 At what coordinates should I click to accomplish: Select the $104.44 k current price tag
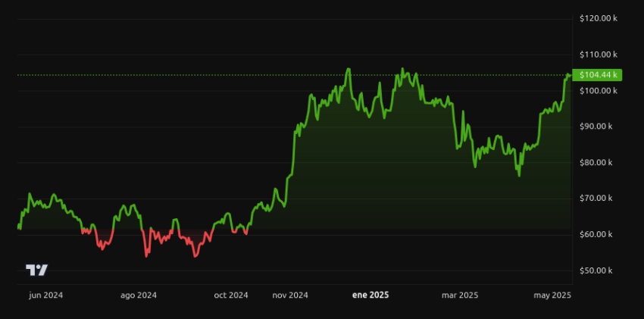[597, 75]
